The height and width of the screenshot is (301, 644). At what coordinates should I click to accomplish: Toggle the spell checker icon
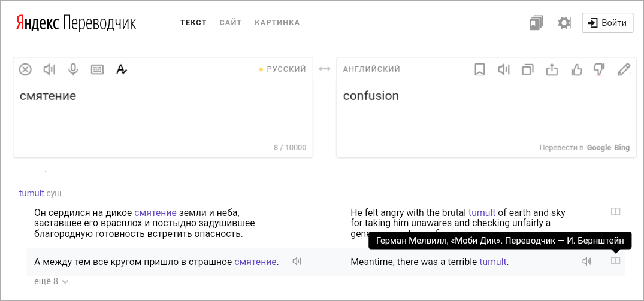pos(122,69)
